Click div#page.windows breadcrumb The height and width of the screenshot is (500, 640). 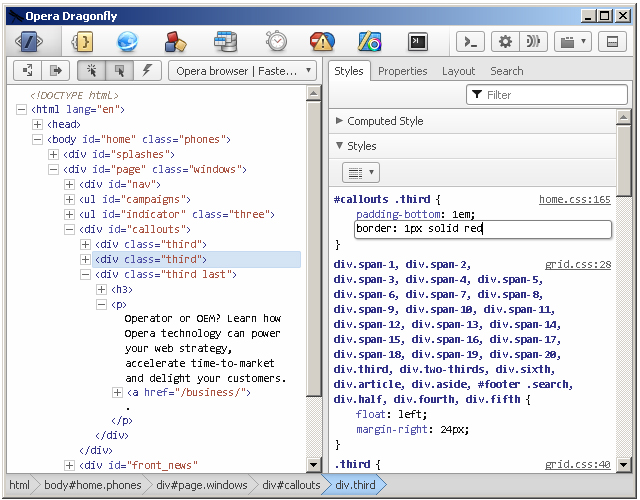click(x=202, y=485)
